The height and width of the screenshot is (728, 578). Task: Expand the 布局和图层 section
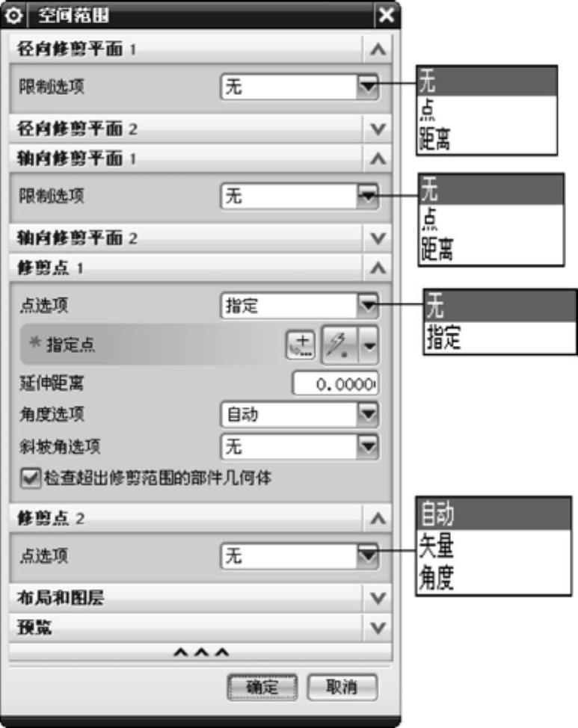(x=200, y=597)
